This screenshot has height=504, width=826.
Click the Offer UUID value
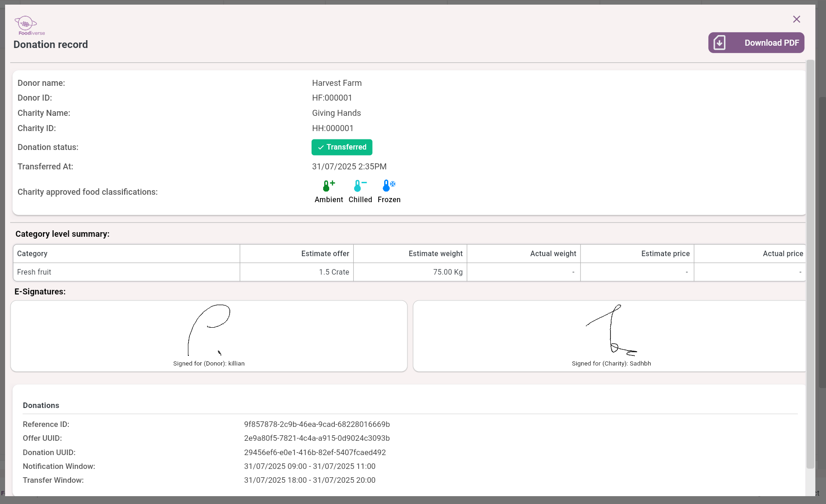(x=317, y=438)
